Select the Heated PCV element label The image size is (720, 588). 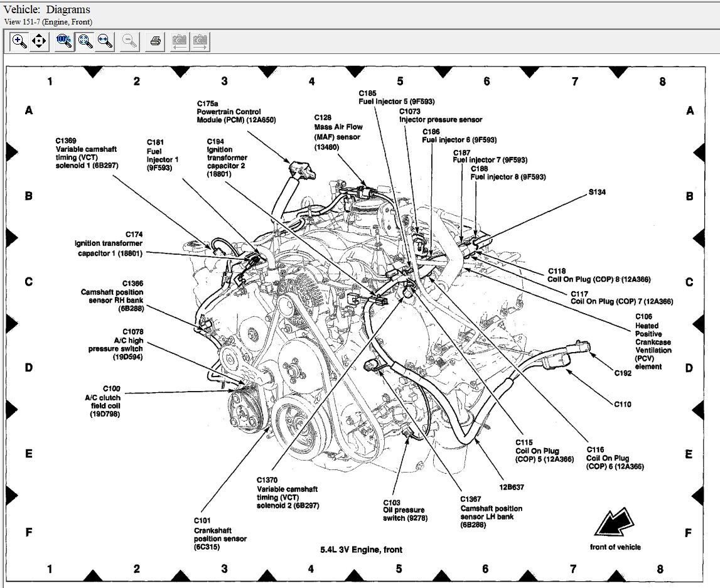click(x=653, y=342)
